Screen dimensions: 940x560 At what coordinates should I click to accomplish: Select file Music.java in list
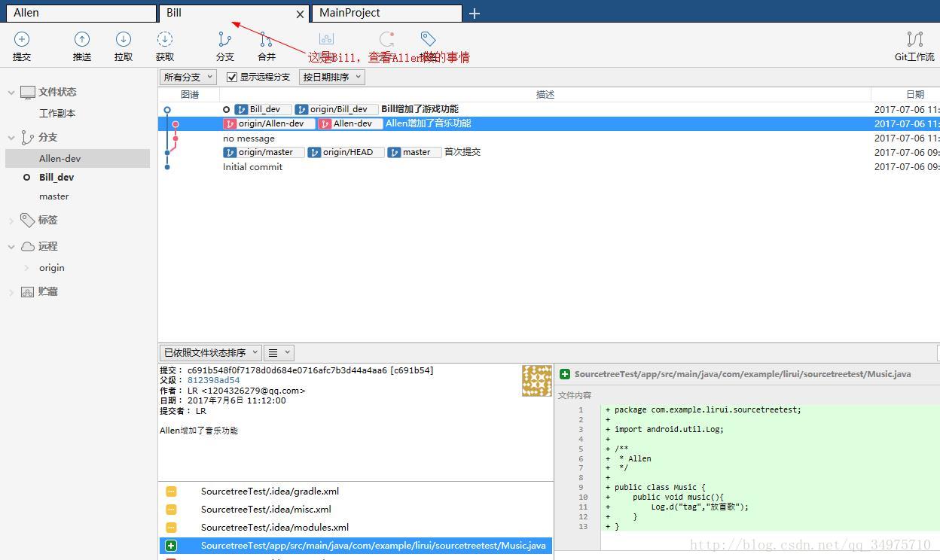(x=356, y=545)
